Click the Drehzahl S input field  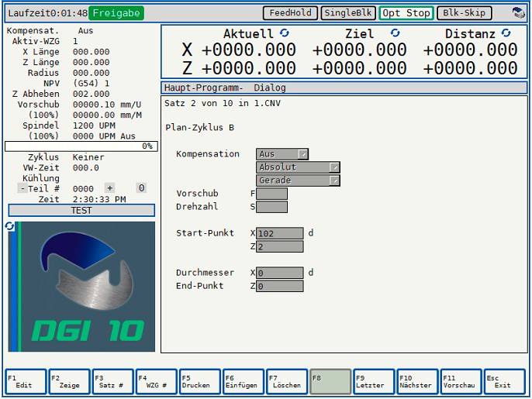click(x=271, y=207)
